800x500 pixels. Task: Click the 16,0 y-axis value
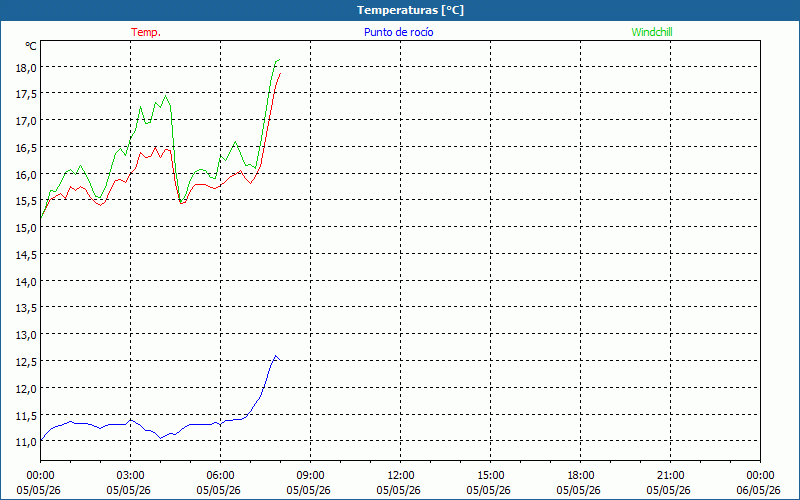pos(26,175)
